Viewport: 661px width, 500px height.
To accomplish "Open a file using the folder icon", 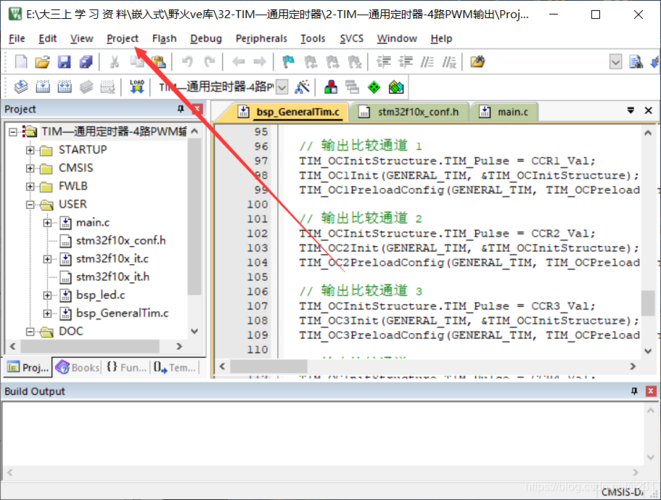I will pos(42,62).
